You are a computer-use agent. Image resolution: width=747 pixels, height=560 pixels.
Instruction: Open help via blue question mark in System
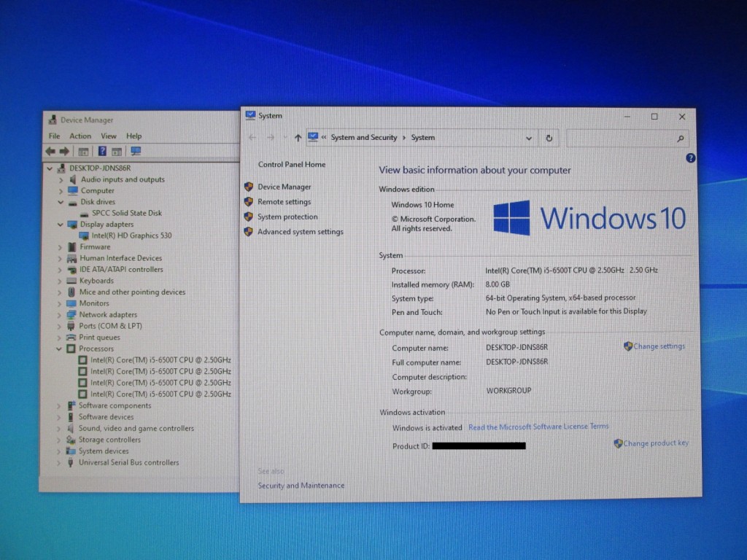[690, 158]
